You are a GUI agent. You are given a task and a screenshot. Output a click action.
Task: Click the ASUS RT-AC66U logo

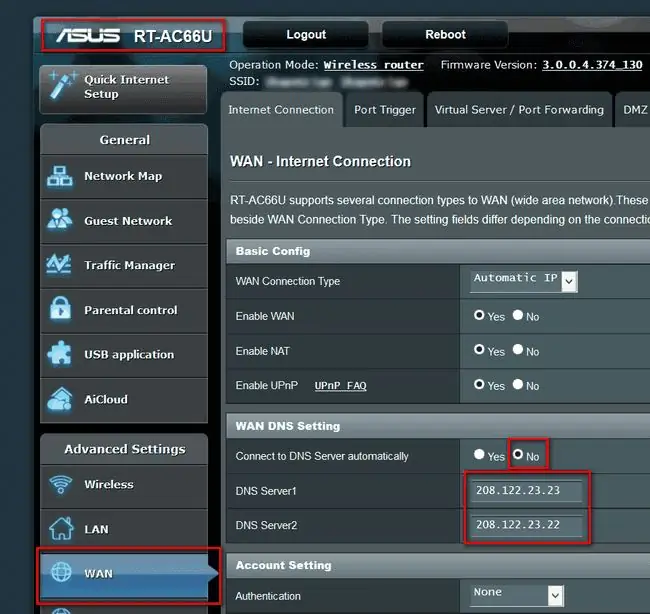point(133,36)
